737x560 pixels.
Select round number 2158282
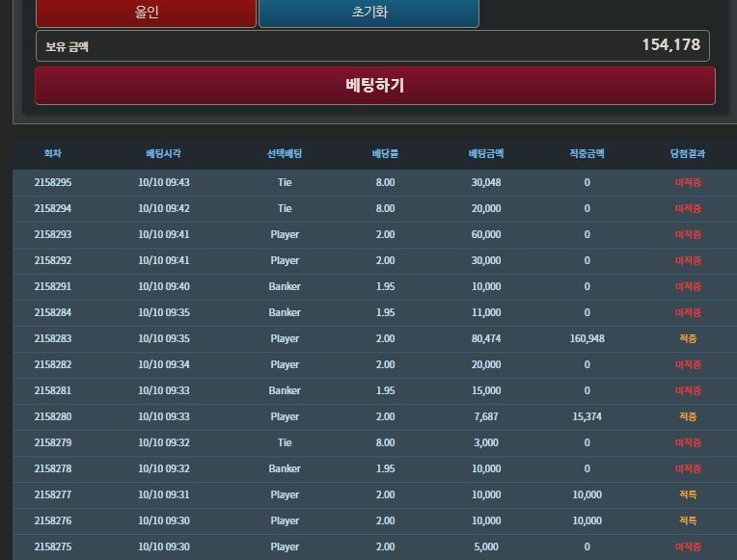(53, 364)
